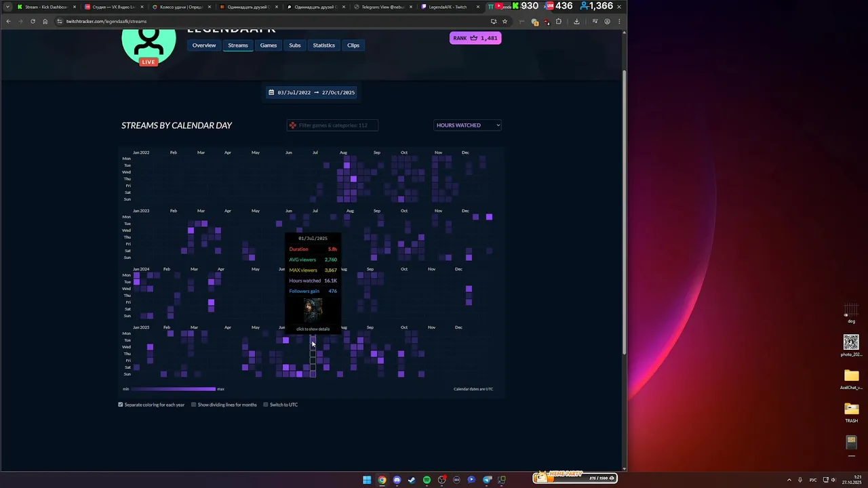This screenshot has height=488, width=868.
Task: Uncheck Separate coloring for each year
Action: (x=121, y=405)
